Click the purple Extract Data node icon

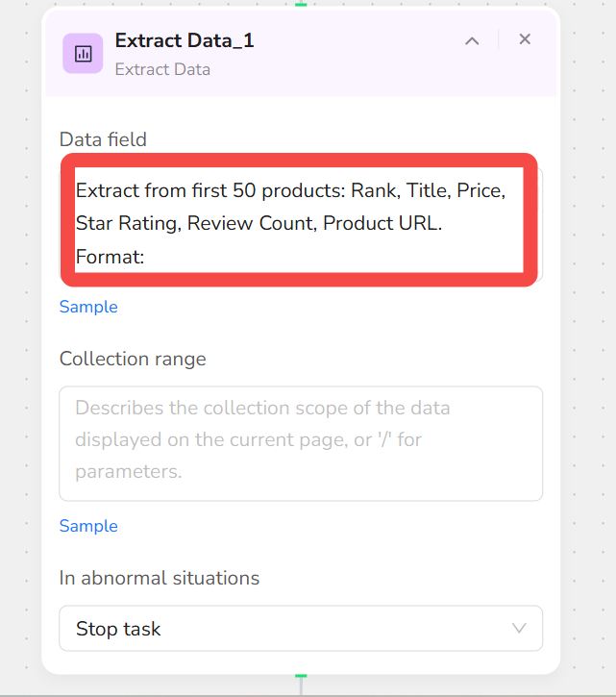click(x=83, y=53)
